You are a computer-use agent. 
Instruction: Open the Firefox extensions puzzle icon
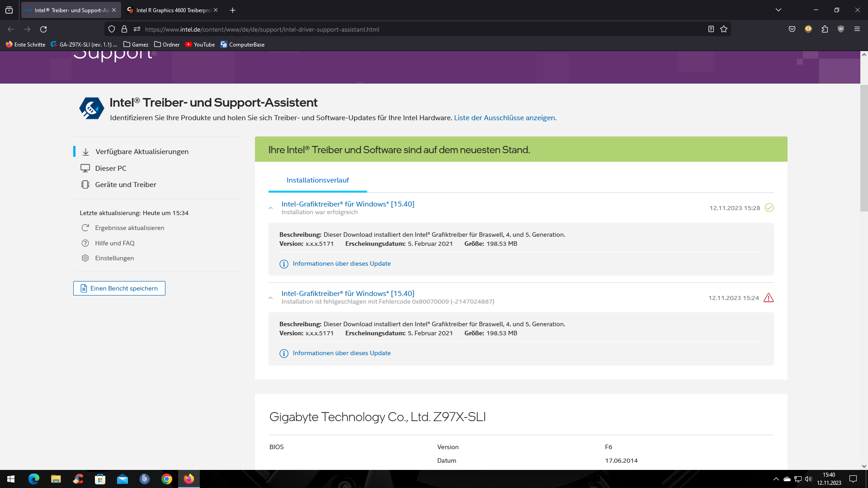[825, 29]
